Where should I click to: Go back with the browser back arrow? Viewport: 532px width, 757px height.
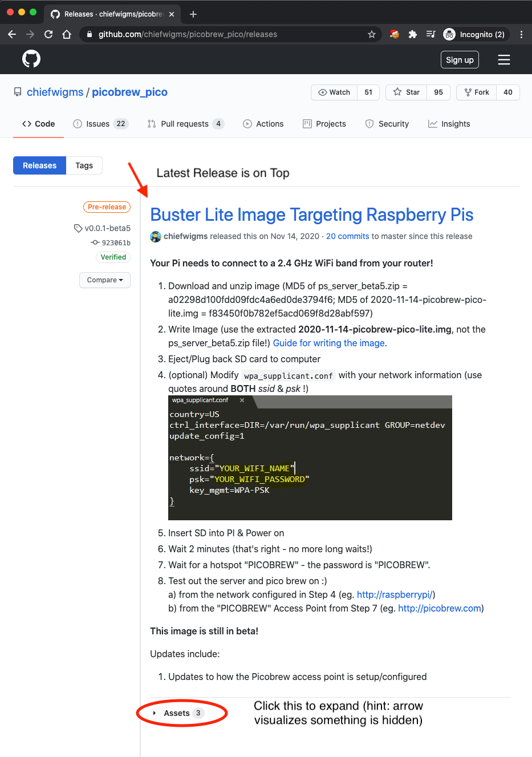[x=12, y=34]
